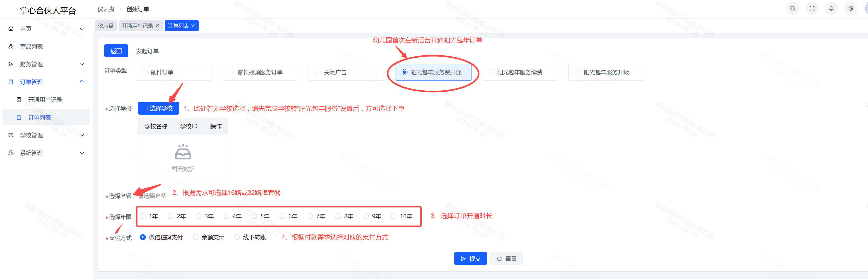This screenshot has height=279, width=868.
Task: Open the notification bell icon
Action: [x=831, y=9]
